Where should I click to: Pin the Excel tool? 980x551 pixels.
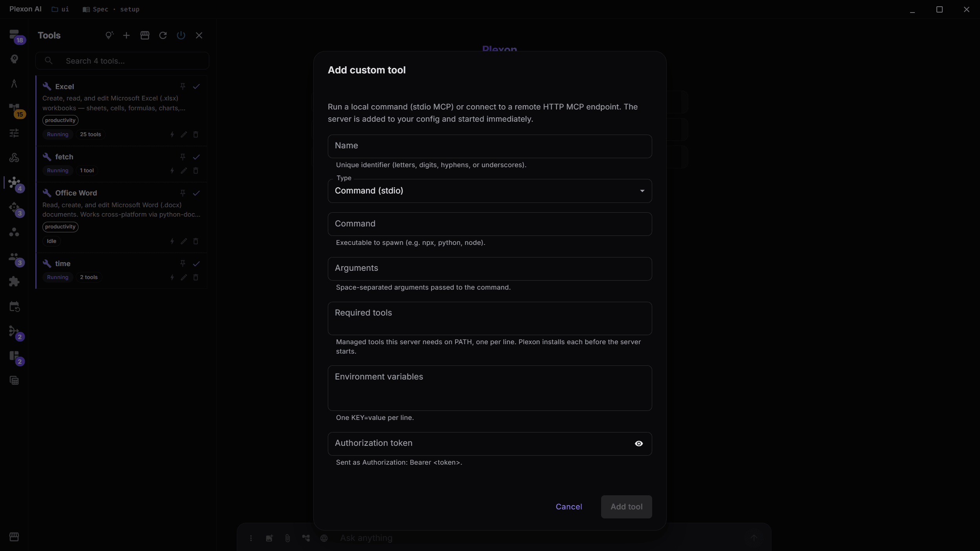click(x=183, y=86)
